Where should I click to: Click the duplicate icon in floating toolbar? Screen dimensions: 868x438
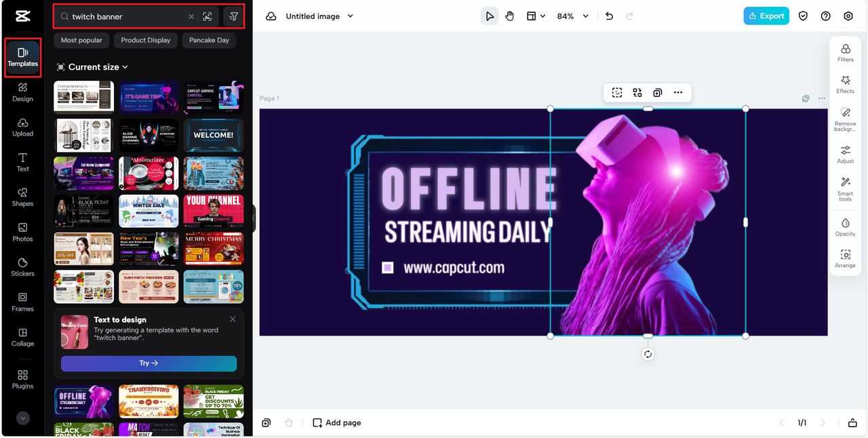pos(658,93)
